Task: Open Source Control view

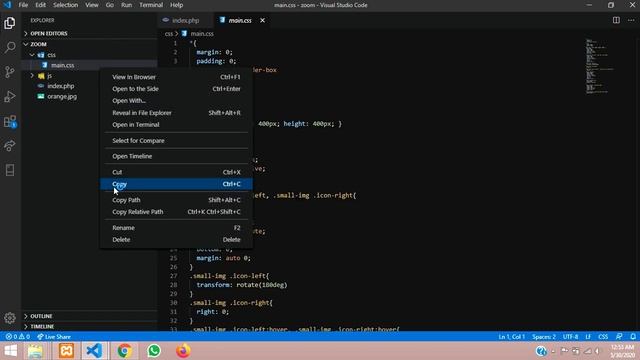Action: 10,72
